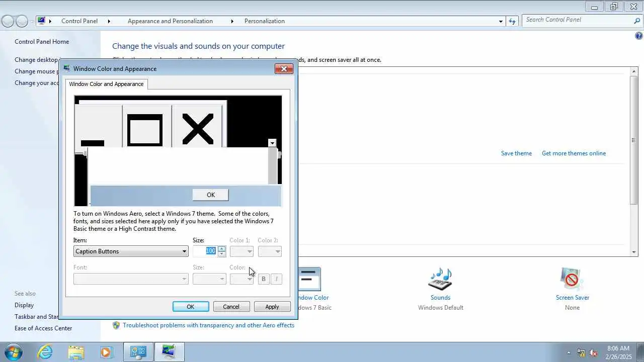Open the Display link under See also

[x=24, y=305]
